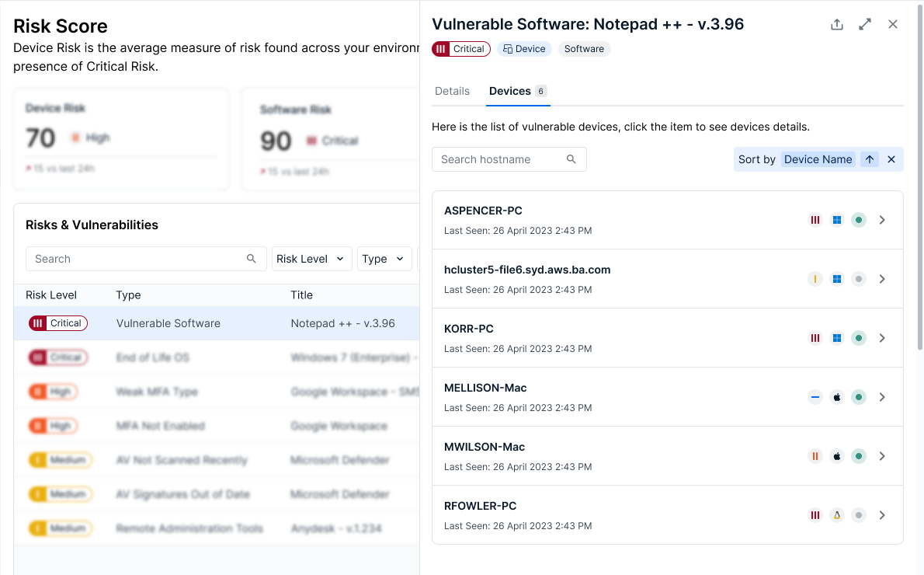Click the export/share icon in panel header

[837, 24]
